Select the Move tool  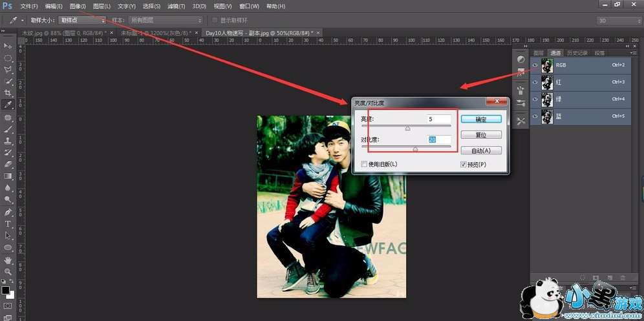click(x=8, y=46)
